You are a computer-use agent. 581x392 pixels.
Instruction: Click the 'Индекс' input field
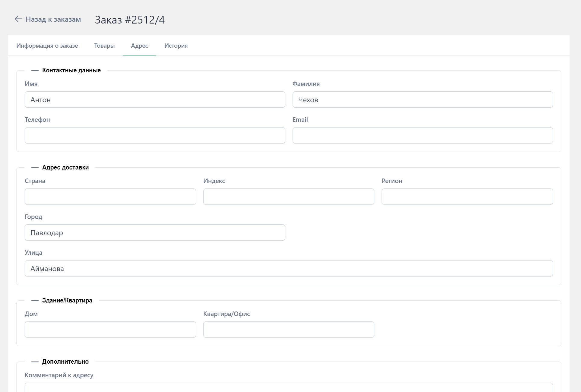tap(288, 197)
